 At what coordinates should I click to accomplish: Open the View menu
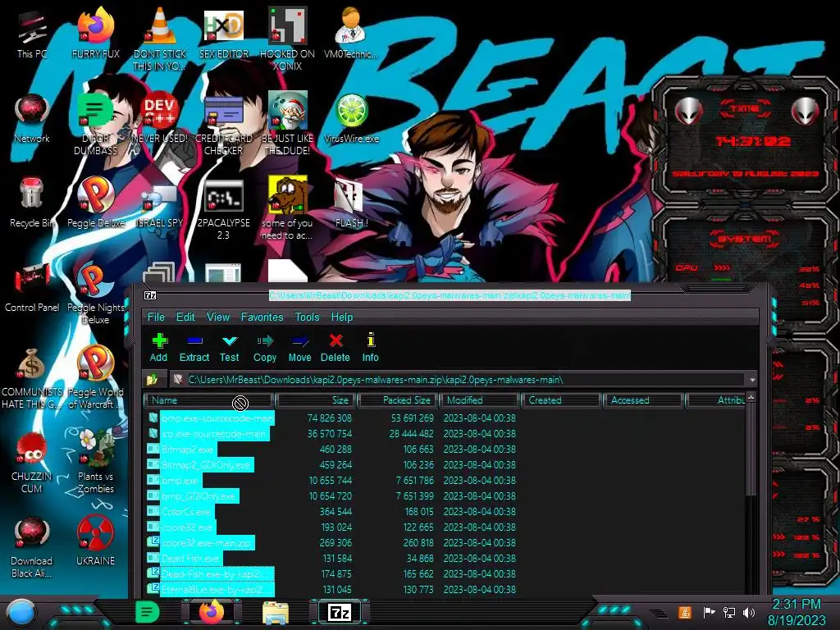point(218,317)
